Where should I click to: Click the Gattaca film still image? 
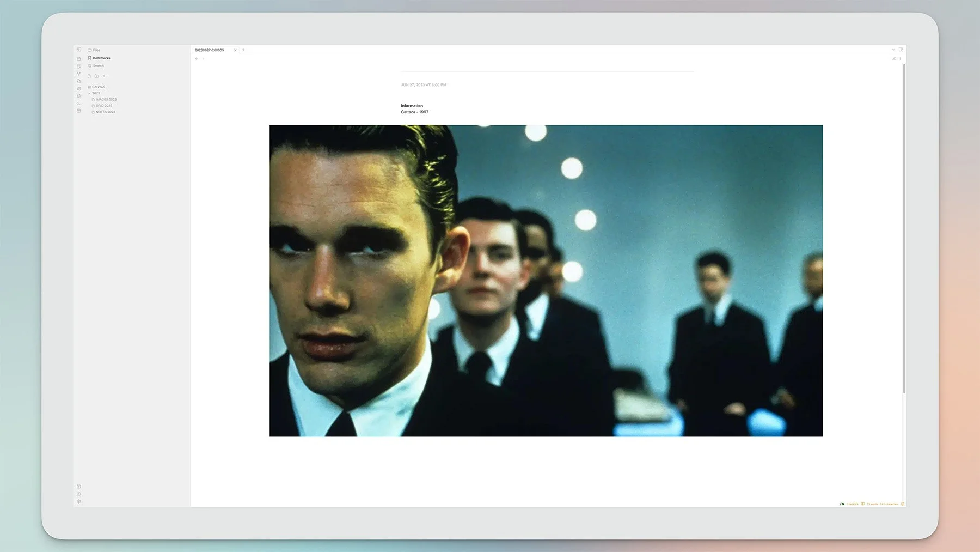[x=546, y=281]
